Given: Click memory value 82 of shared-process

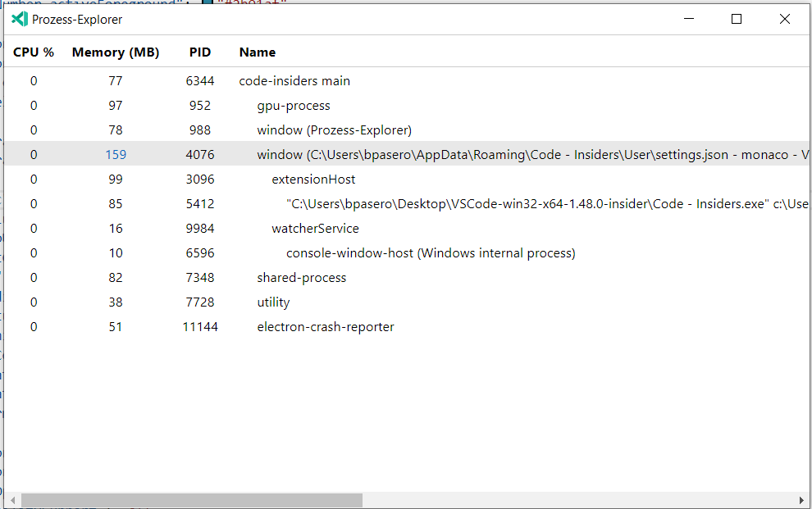Looking at the screenshot, I should click(x=116, y=277).
